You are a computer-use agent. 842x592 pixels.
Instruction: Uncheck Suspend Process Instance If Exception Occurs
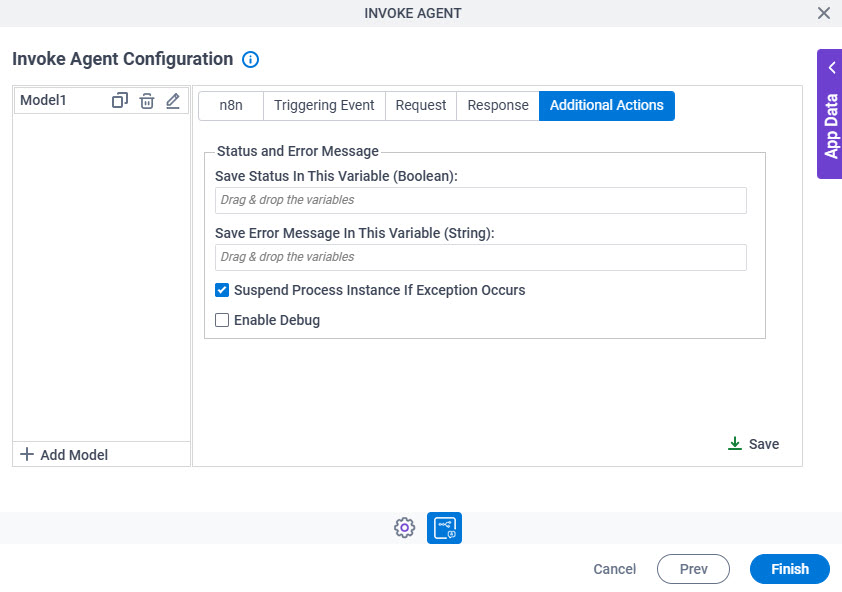(222, 290)
